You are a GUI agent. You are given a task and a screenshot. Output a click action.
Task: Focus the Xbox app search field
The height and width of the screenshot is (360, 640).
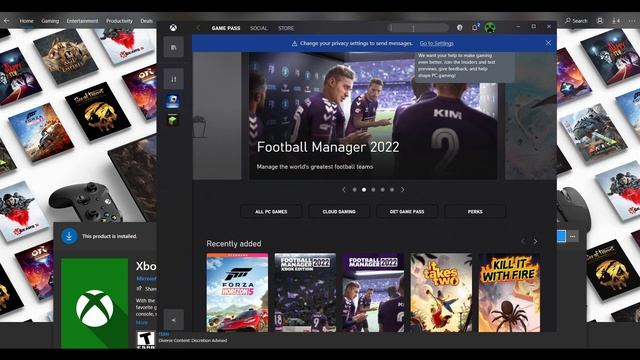(418, 28)
